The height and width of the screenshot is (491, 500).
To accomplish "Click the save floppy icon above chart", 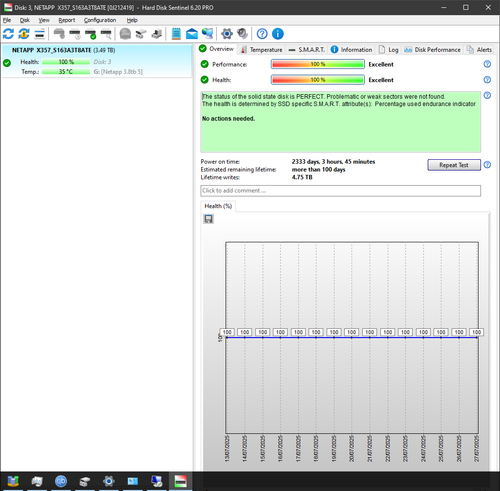I will click(x=209, y=219).
